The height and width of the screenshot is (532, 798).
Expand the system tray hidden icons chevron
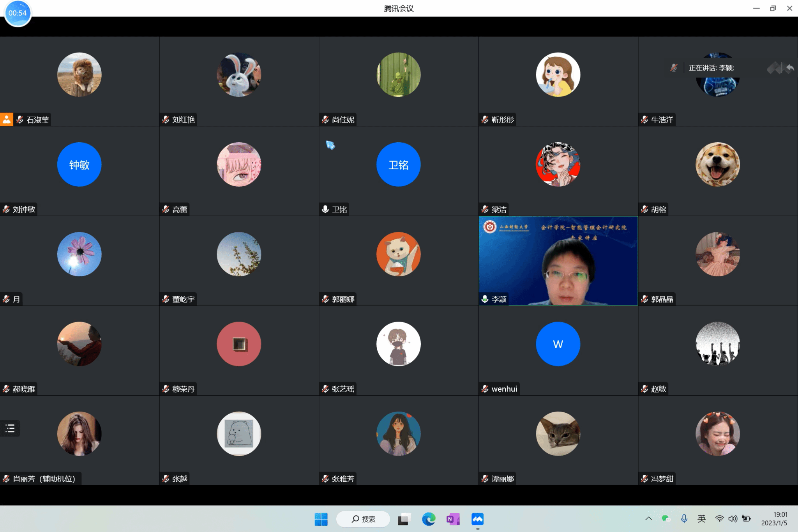coord(648,518)
